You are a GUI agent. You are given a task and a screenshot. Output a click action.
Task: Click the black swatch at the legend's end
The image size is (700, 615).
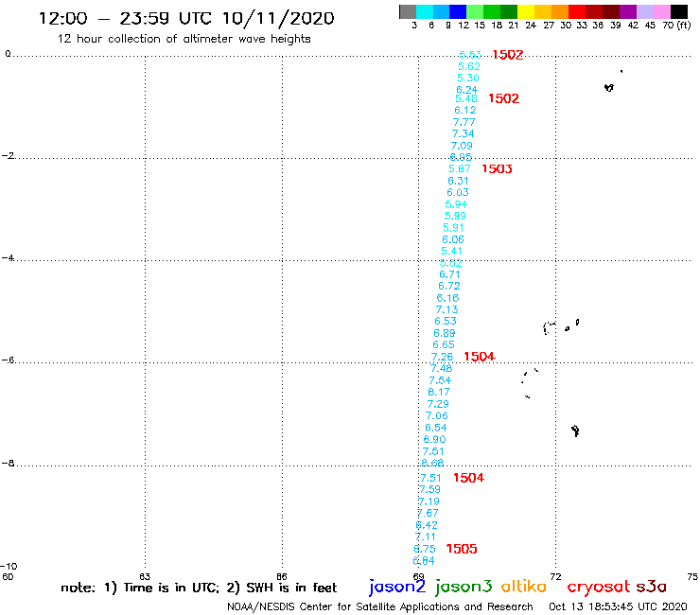click(x=679, y=11)
